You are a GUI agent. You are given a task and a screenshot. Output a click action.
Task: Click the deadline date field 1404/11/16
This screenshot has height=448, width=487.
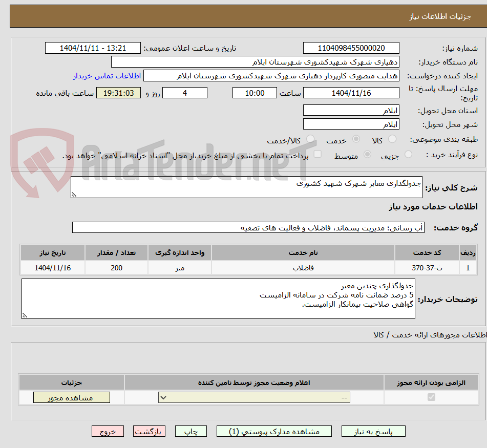[351, 93]
